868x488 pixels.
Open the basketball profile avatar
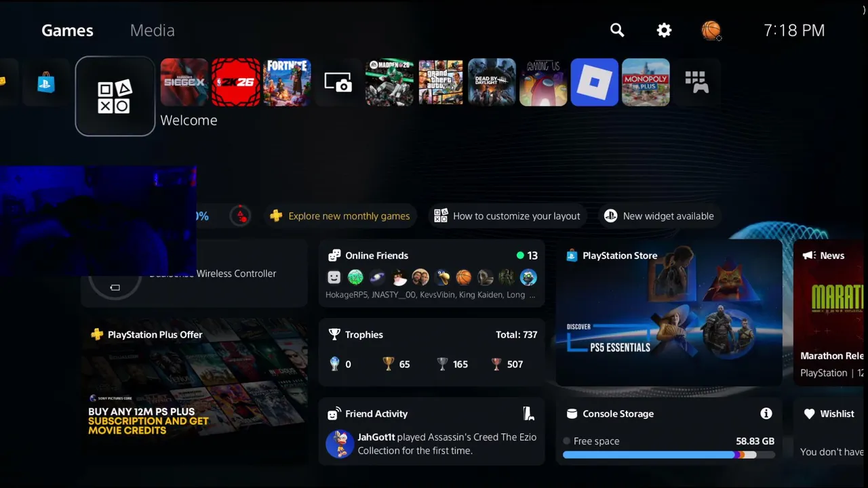[711, 30]
